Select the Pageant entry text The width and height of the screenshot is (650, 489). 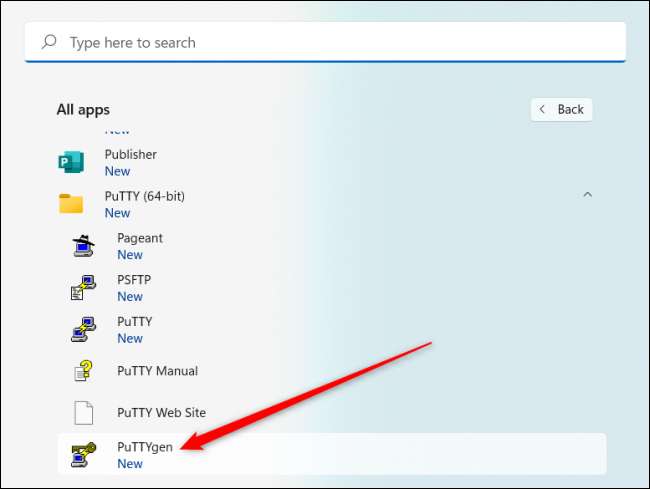pos(140,238)
